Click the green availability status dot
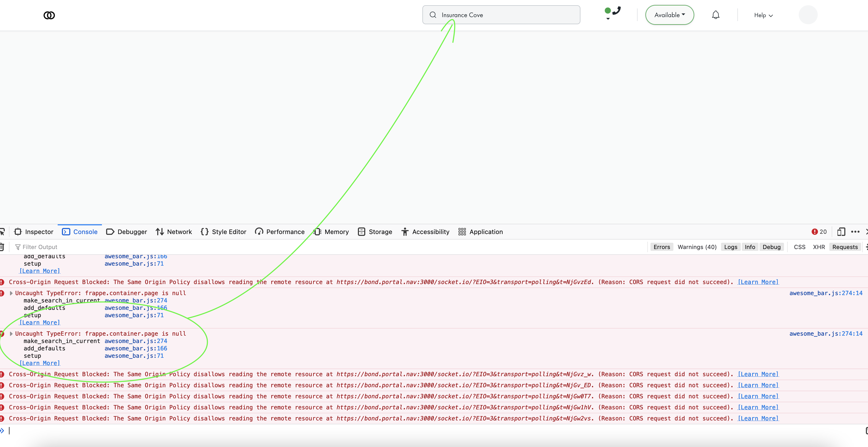 pos(607,11)
